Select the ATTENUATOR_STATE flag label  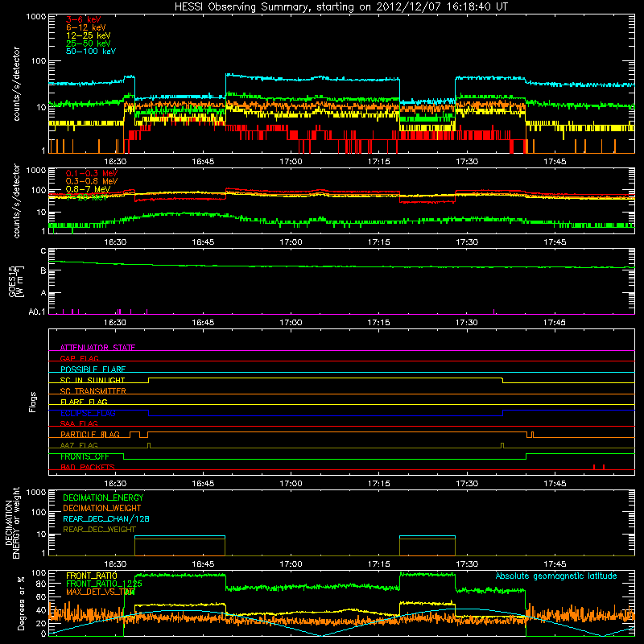[x=97, y=348]
